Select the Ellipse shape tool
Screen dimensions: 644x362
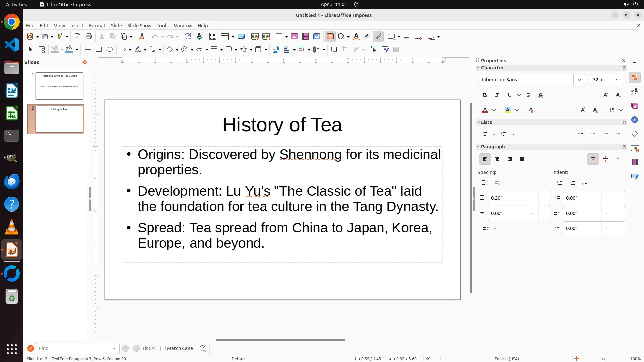(110, 50)
